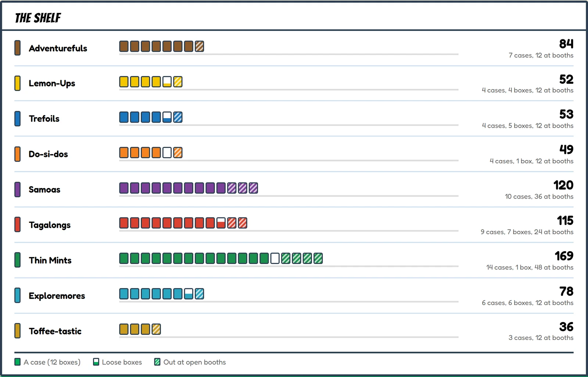
Task: Click the gold Toffee-tastic color swatch
Action: [17, 331]
